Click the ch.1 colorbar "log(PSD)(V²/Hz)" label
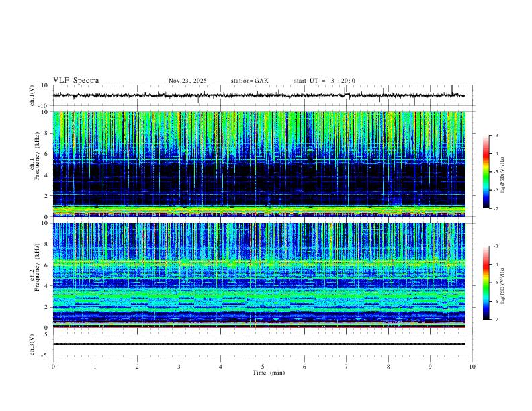This screenshot has height=411, width=532. pyautogui.click(x=502, y=175)
